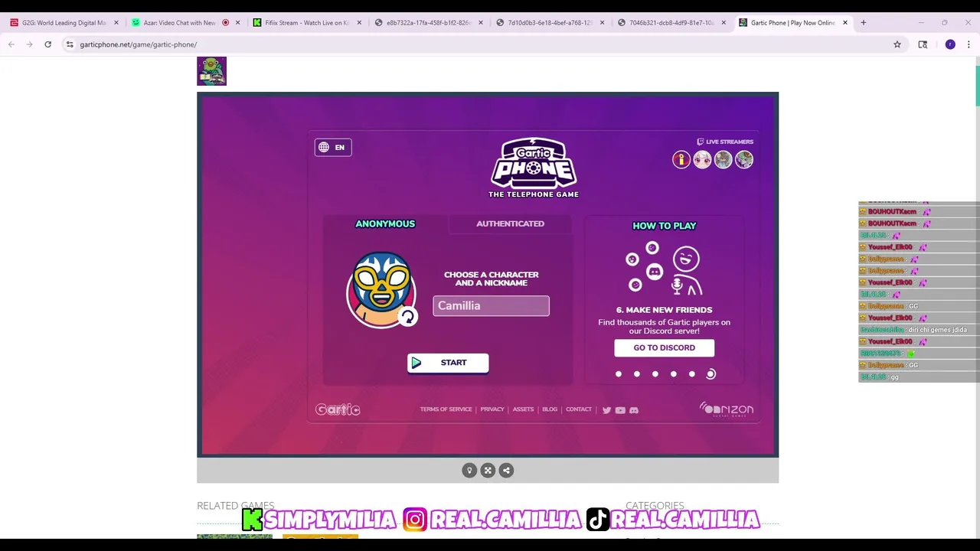The height and width of the screenshot is (551, 980).
Task: Go to Discord button
Action: point(664,347)
